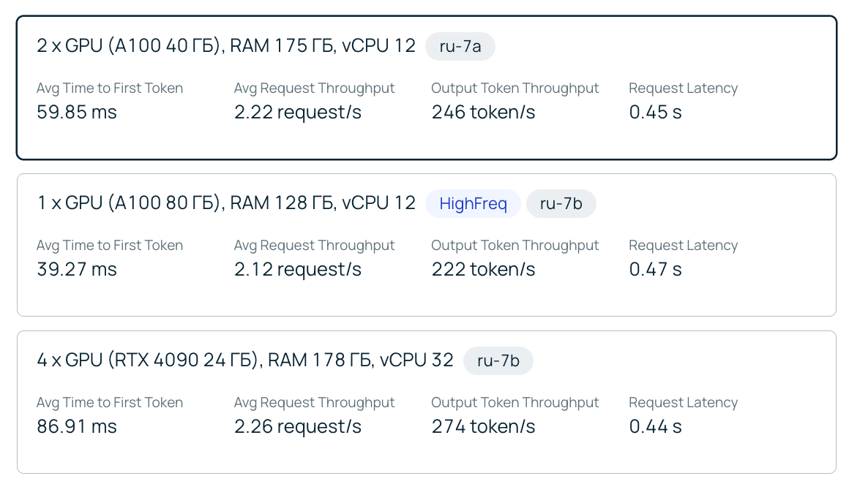Screen dimensions: 868x484
Task: Click the 59.85 ms value
Action: coord(76,113)
